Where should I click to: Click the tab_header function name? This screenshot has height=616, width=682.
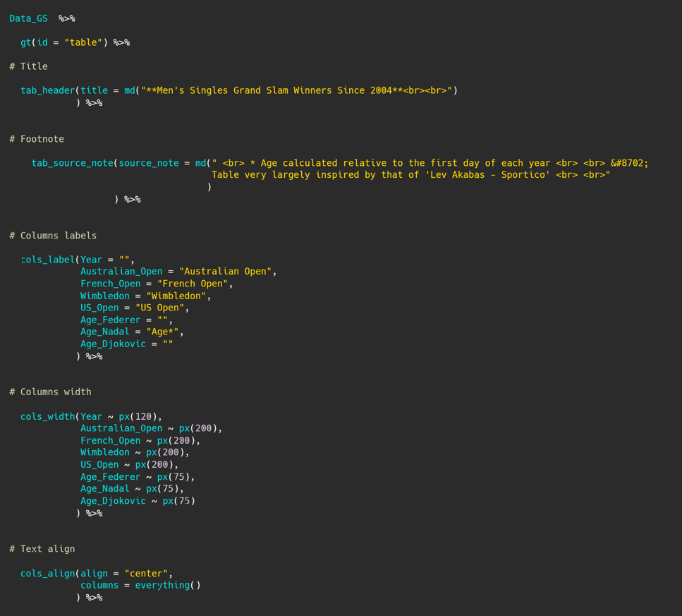[x=47, y=90]
